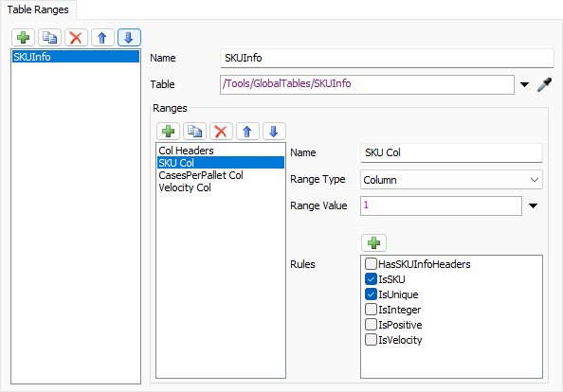Duplicate the selected SKUInfo table entry

pyautogui.click(x=49, y=37)
